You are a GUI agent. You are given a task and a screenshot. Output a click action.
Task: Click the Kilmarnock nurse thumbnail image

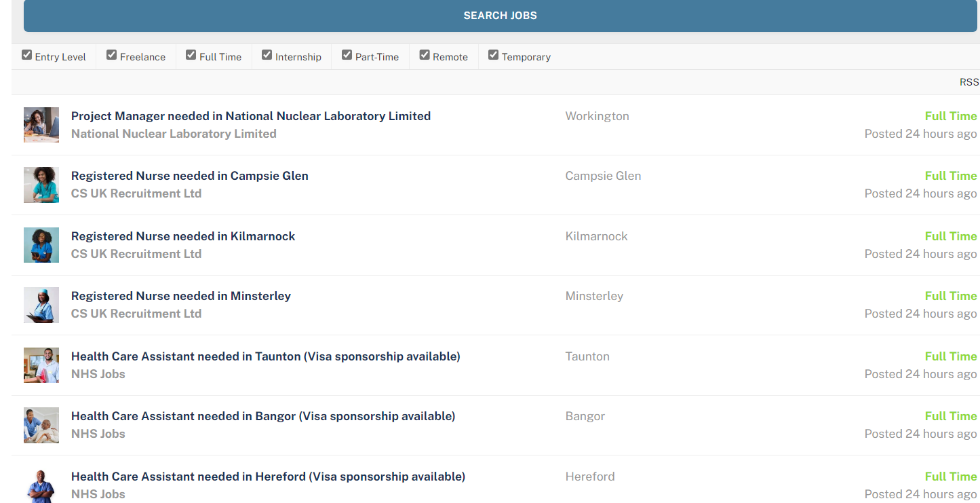[x=41, y=245]
